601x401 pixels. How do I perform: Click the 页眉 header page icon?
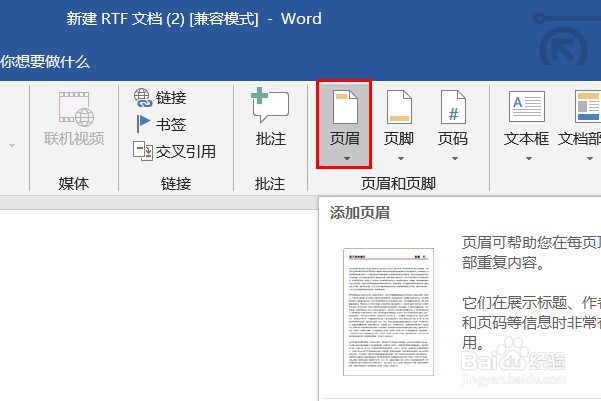tap(345, 107)
